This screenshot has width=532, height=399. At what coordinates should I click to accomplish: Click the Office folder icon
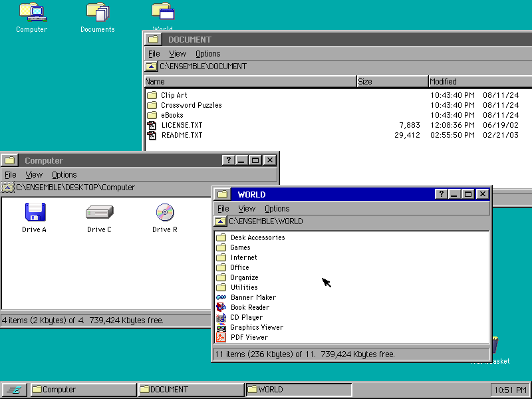(221, 267)
